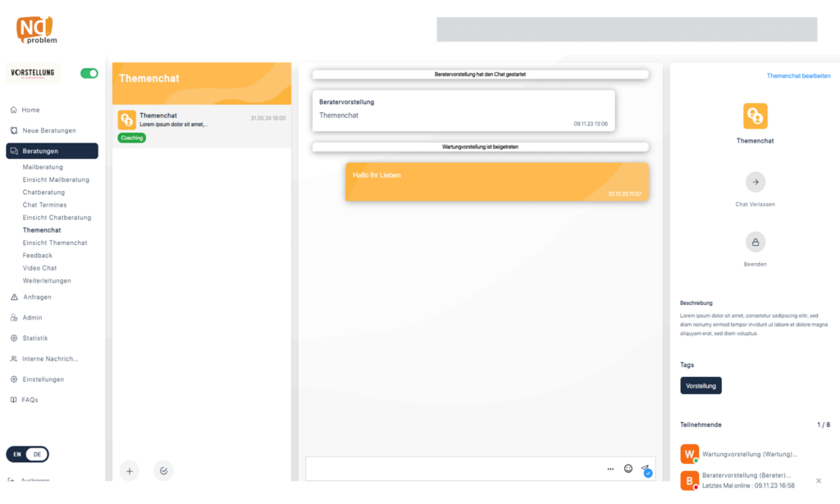
Task: Open the three-dot options in message box
Action: click(x=610, y=469)
